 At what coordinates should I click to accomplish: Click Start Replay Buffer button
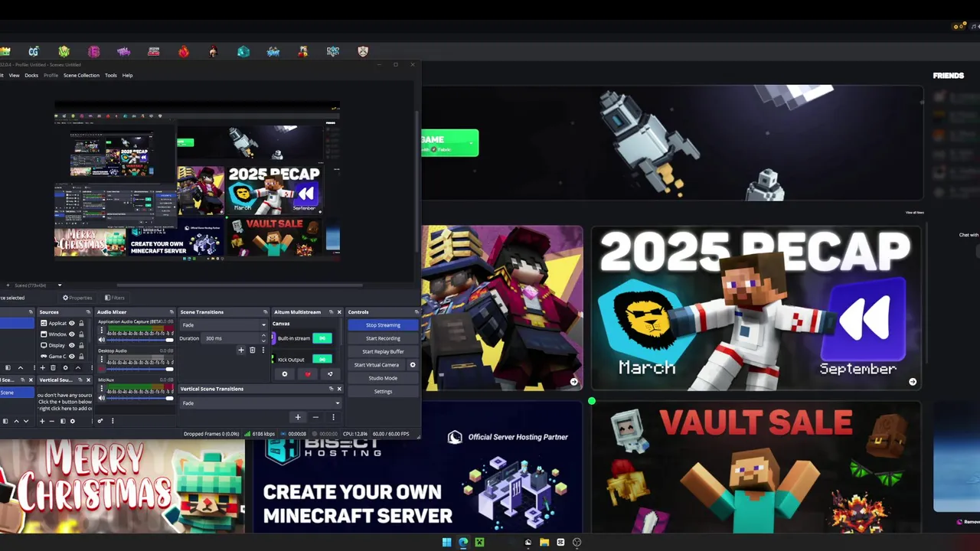point(383,351)
